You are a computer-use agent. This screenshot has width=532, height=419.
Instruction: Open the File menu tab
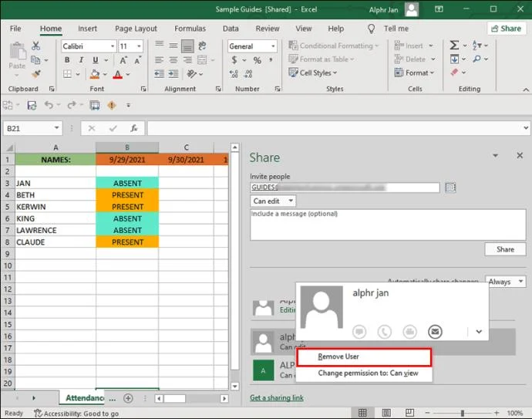point(15,29)
